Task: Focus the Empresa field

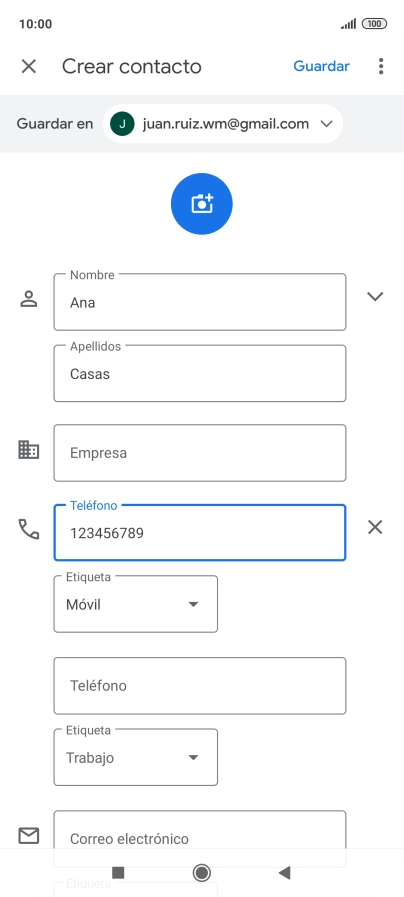Action: (x=200, y=453)
